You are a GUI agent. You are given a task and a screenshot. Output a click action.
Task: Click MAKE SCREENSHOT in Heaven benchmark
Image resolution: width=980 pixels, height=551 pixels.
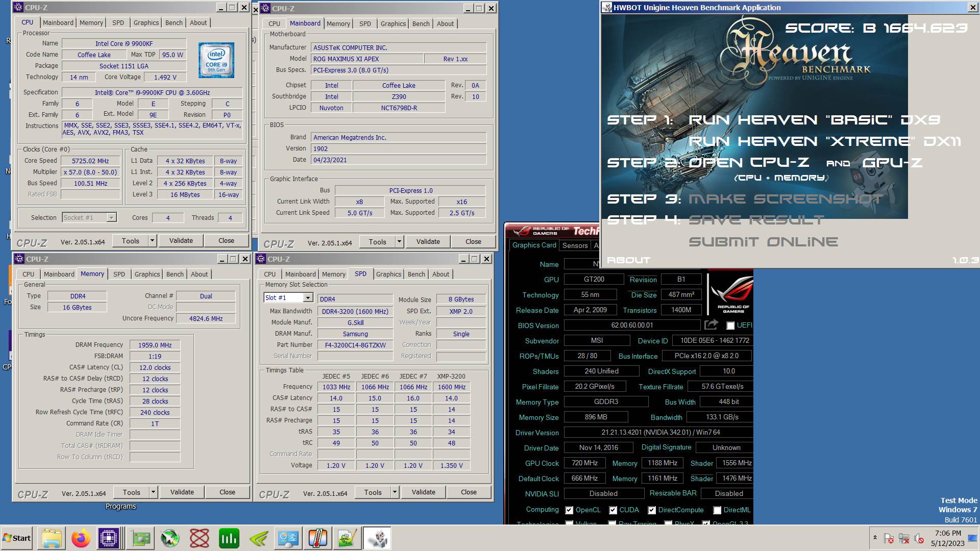785,198
